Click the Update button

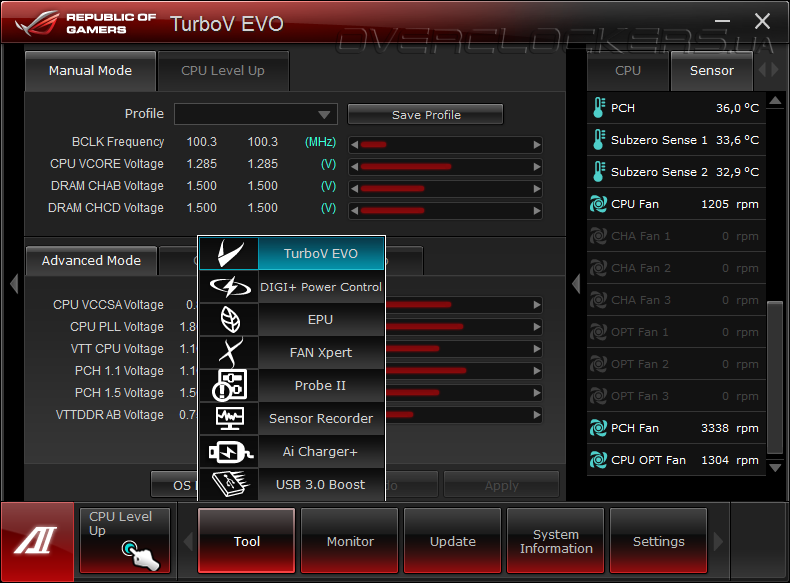[452, 541]
